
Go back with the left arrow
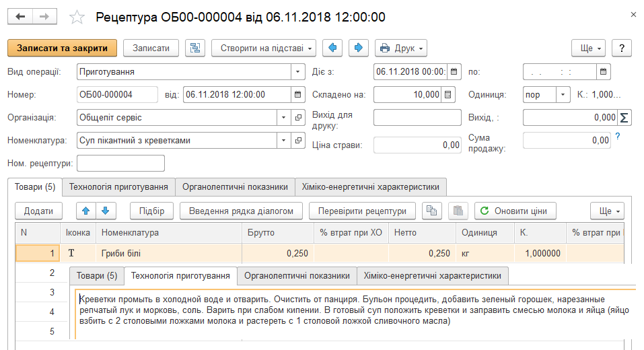tap(20, 17)
